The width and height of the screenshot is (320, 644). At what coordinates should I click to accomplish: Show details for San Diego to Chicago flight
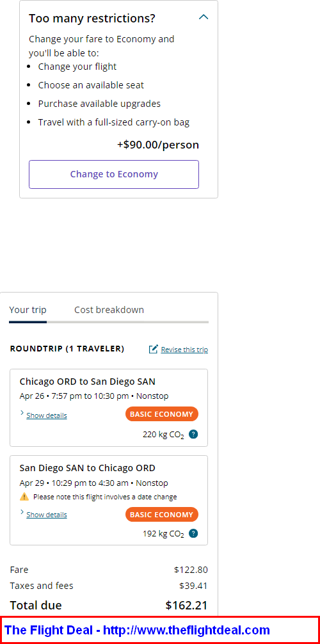tap(47, 515)
